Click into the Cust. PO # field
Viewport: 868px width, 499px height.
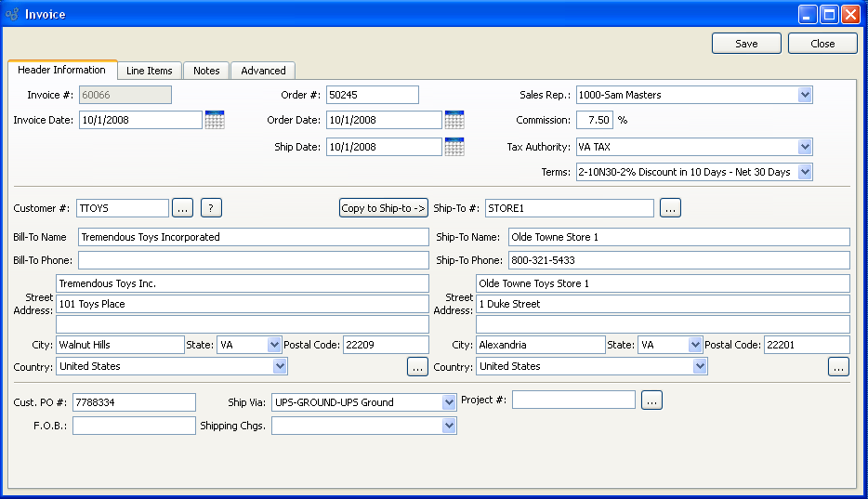[134, 402]
